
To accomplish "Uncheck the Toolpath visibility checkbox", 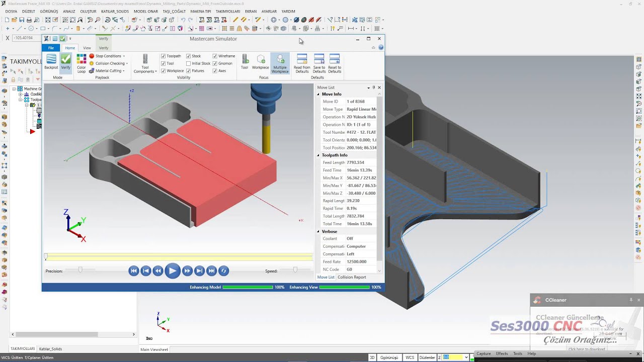I will (163, 56).
